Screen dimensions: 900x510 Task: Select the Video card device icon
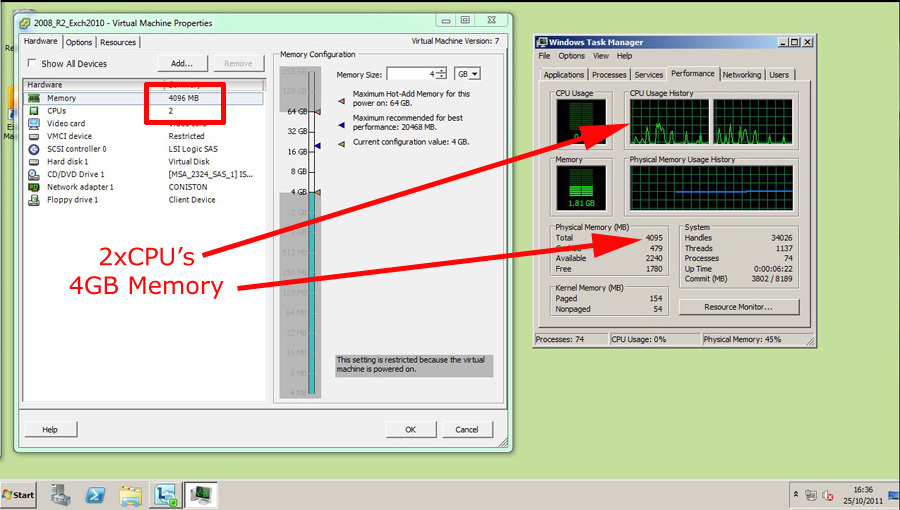click(x=34, y=123)
